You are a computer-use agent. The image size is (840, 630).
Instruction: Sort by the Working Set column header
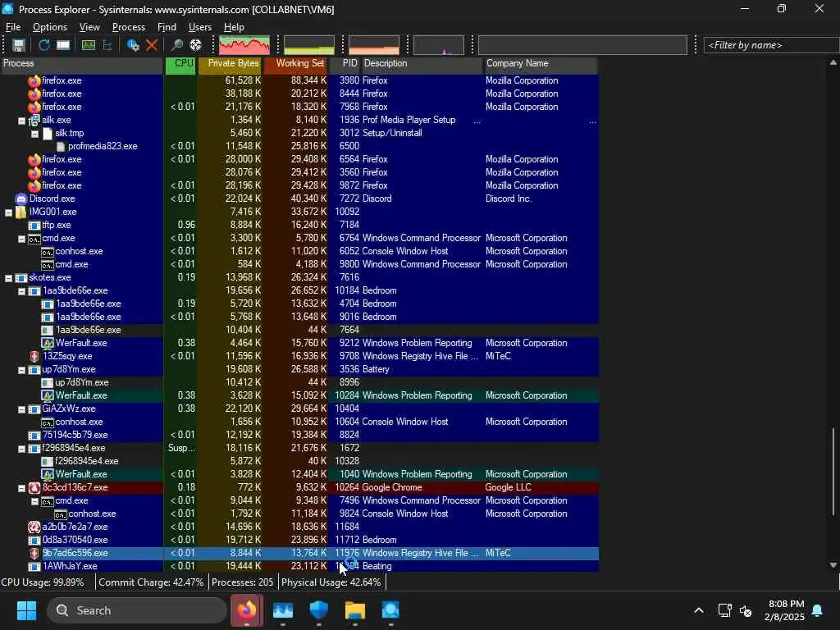tap(295, 64)
